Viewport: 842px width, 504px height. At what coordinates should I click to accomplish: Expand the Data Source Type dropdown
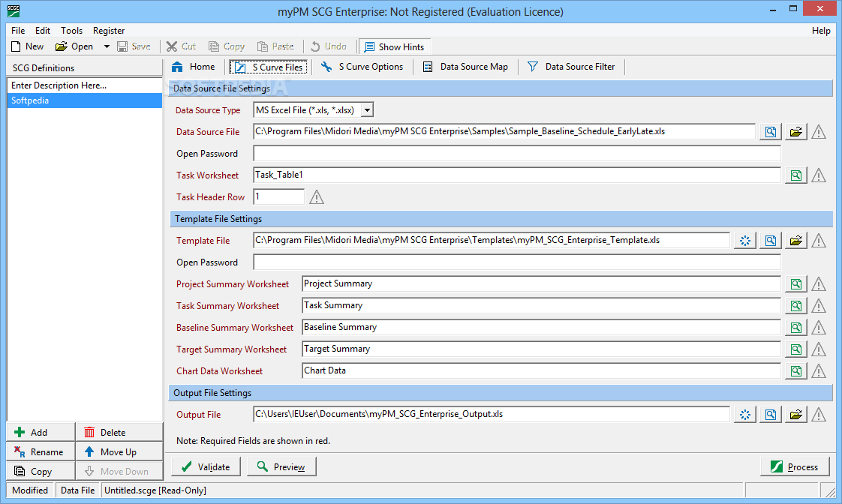tap(367, 110)
